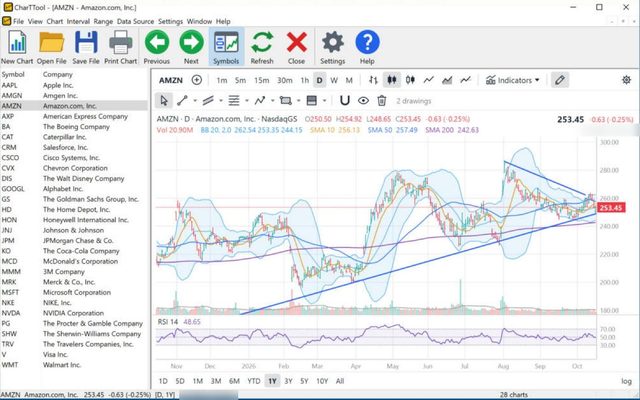This screenshot has height=400, width=640.
Task: Click the RSI 14 indicator label
Action: (x=168, y=322)
